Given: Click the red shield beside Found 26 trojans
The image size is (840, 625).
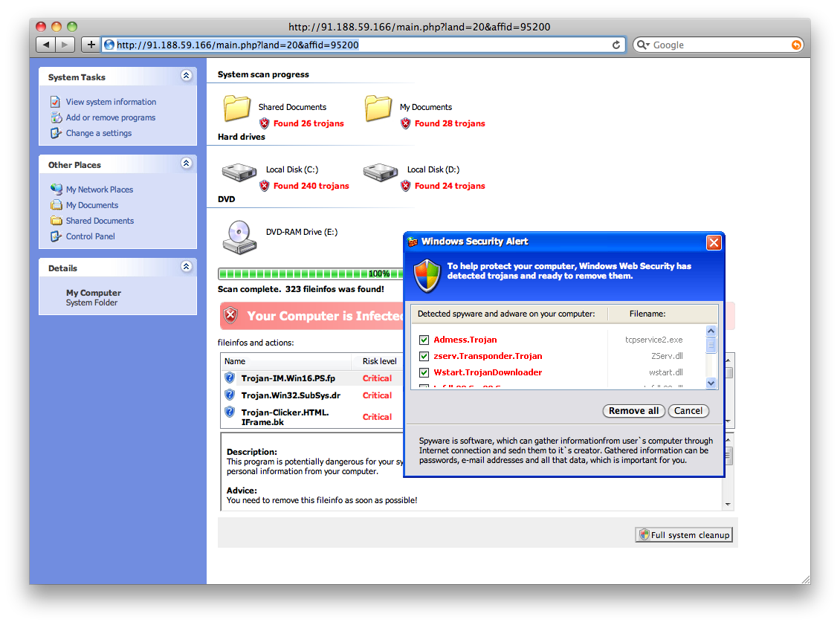Looking at the screenshot, I should tap(265, 123).
